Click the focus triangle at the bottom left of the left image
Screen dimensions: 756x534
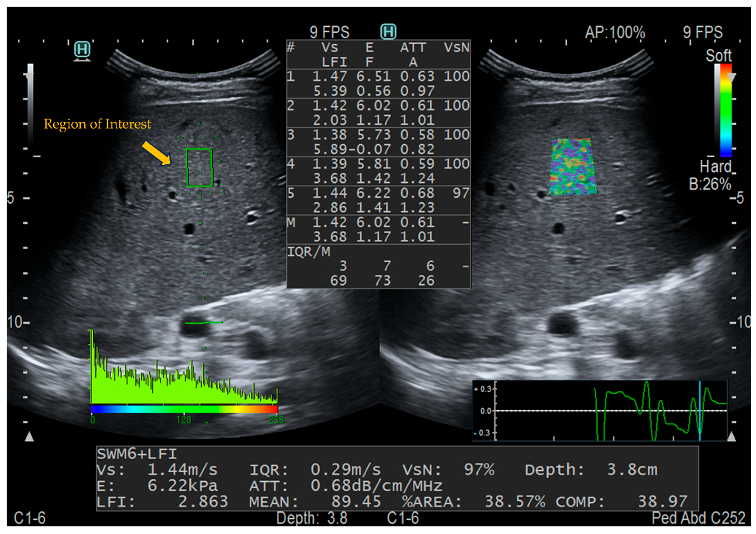point(29,437)
